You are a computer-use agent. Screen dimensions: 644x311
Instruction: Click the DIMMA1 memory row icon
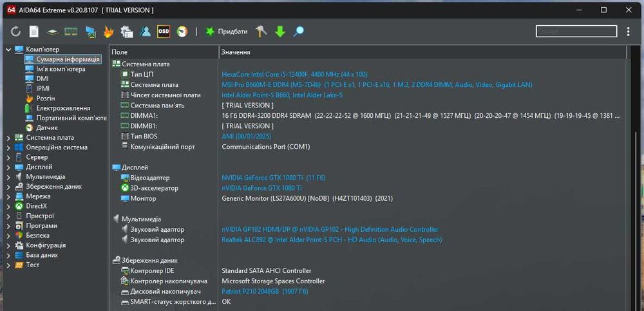(x=125, y=115)
